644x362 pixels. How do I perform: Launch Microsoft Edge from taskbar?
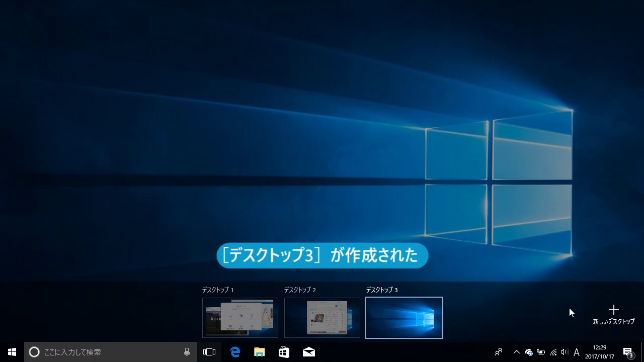(x=235, y=352)
